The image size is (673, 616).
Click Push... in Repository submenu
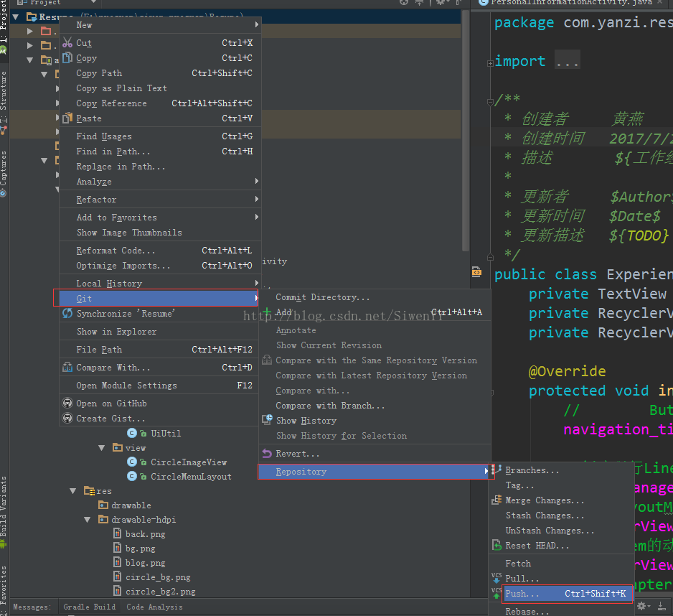tap(568, 594)
